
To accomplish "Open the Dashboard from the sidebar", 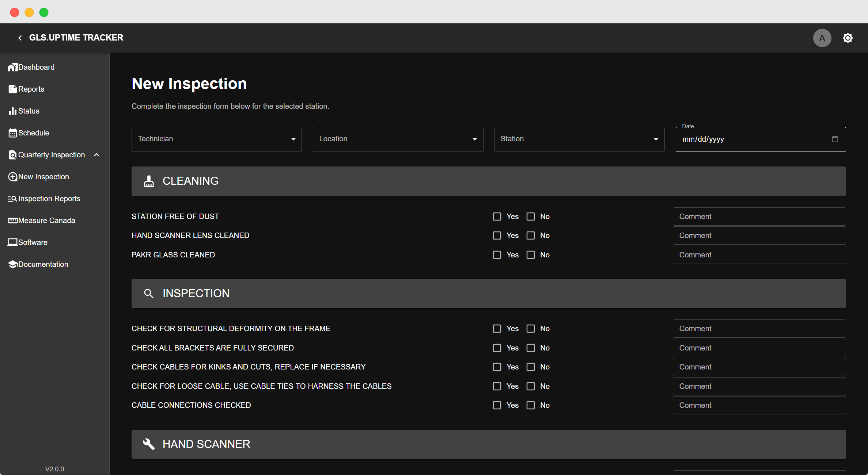I will (x=13, y=67).
